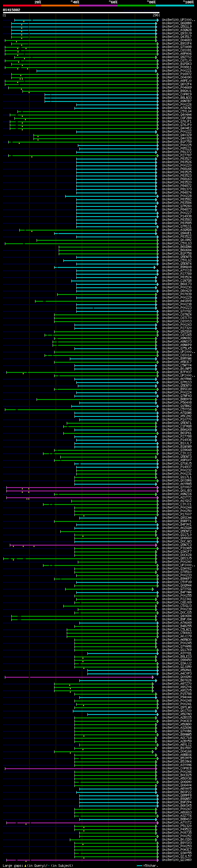Click the purple alignment bar for UniRef100_Q7XV67
This screenshot has width=197, height=868.
pos(82,487)
